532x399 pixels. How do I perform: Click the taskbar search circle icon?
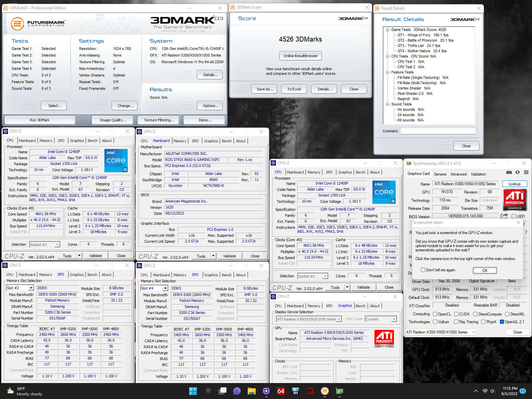(x=208, y=391)
